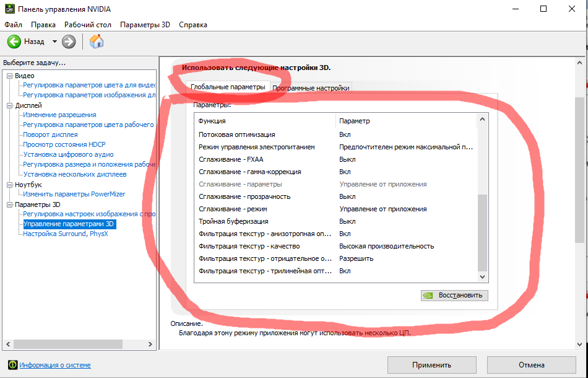The width and height of the screenshot is (588, 378).
Task: Switch to Программные настройки tab
Action: (x=311, y=88)
